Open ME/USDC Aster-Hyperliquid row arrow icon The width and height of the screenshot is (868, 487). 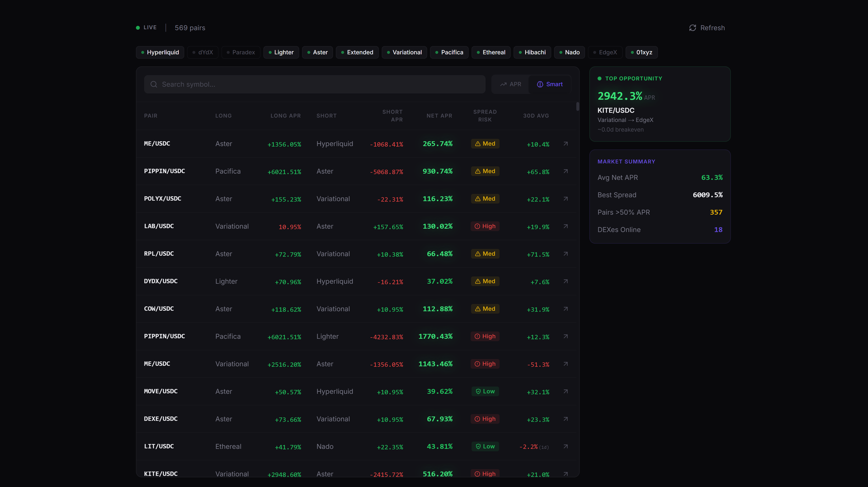tap(566, 144)
